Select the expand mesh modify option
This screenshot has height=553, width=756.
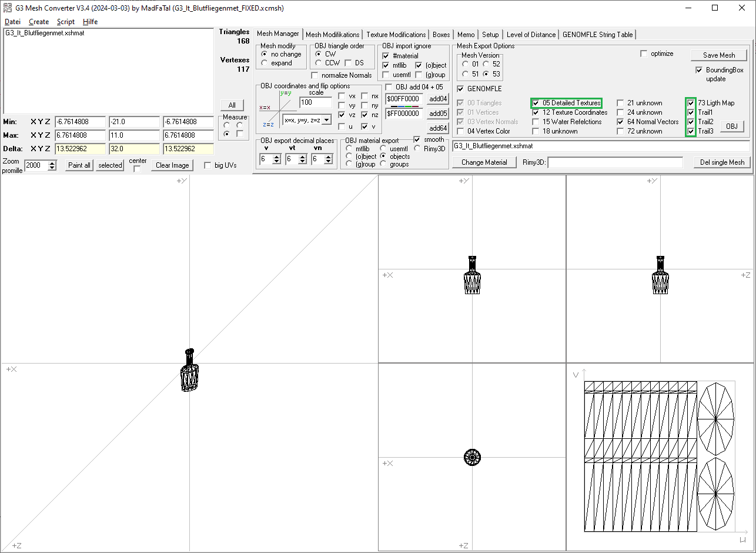click(265, 63)
